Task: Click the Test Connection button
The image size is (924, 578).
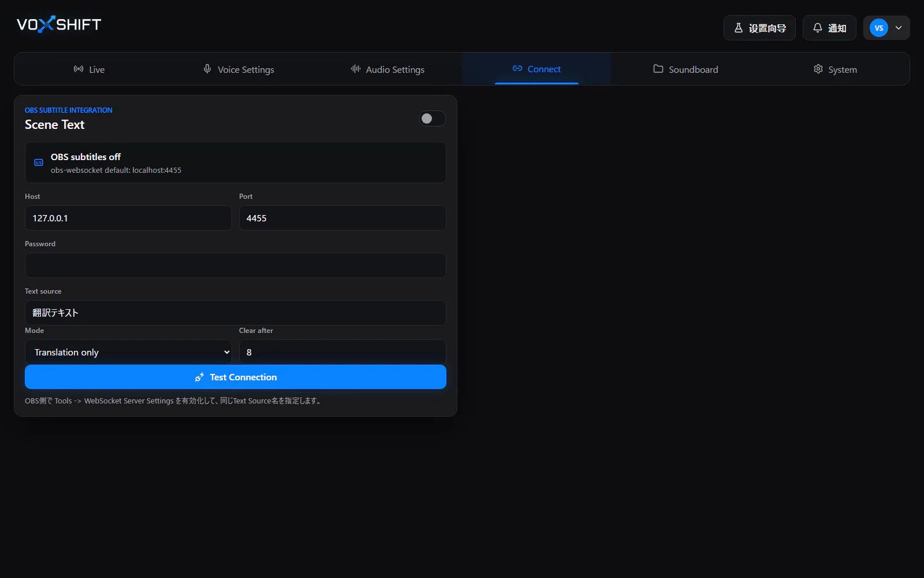Action: (236, 377)
